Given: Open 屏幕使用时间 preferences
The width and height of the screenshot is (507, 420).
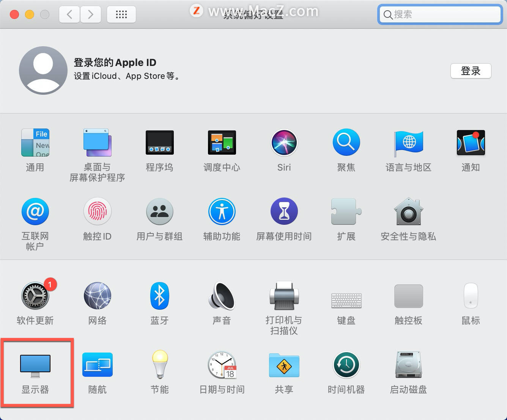Looking at the screenshot, I should pos(284,212).
